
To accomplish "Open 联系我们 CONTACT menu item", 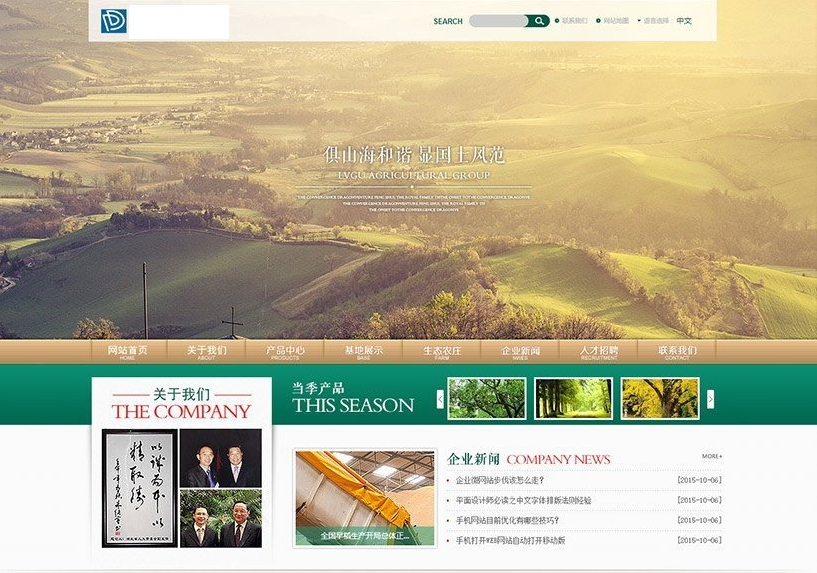I will click(x=677, y=352).
